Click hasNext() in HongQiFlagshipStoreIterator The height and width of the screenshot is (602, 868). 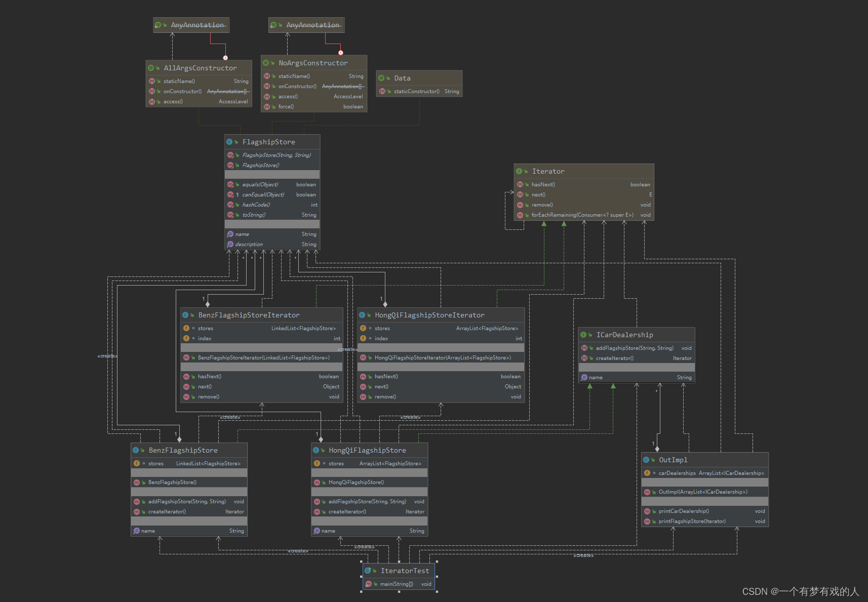click(x=440, y=377)
